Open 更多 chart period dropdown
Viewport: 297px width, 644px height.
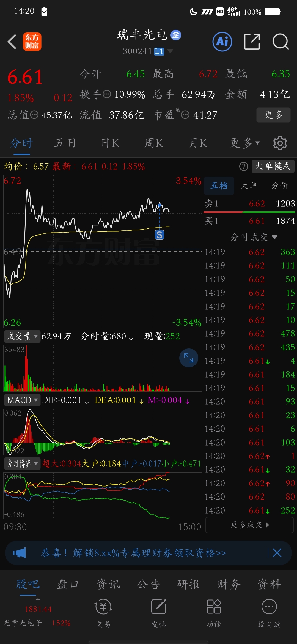pyautogui.click(x=245, y=143)
